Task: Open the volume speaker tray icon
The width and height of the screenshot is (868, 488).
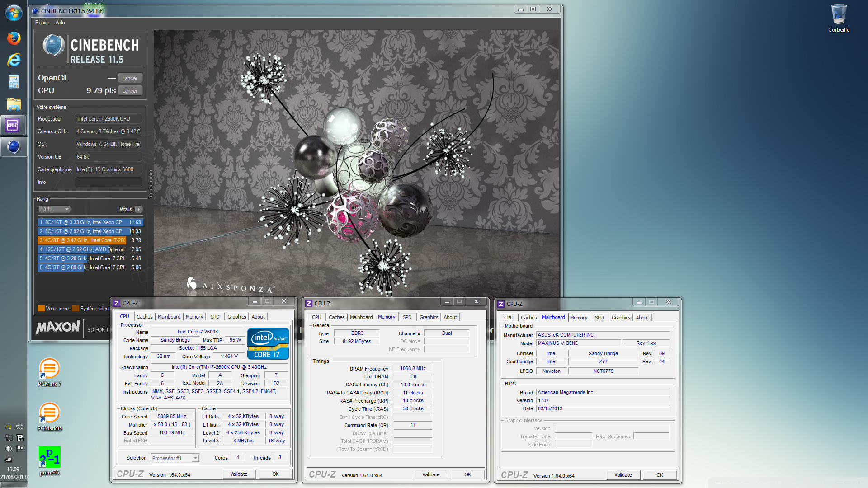Action: 9,449
